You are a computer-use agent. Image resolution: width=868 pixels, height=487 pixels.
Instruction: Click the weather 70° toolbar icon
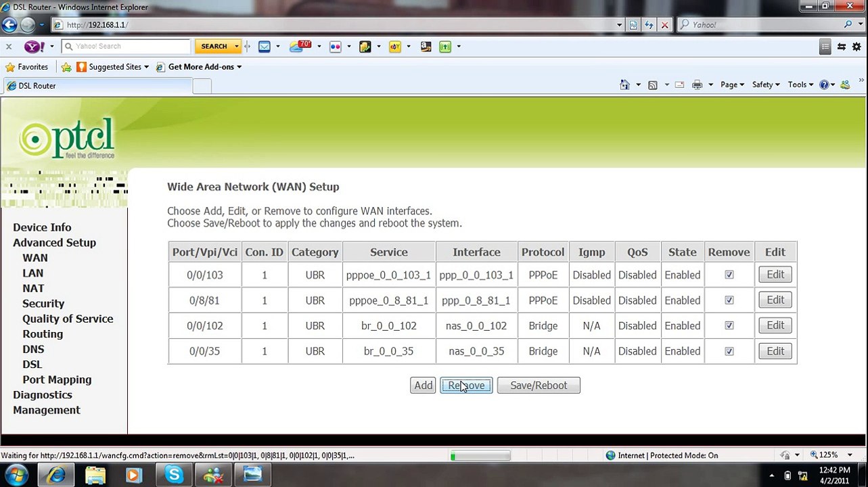(300, 47)
